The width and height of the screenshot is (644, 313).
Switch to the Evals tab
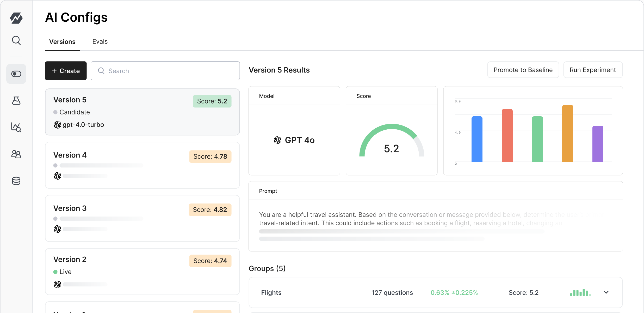pos(100,41)
